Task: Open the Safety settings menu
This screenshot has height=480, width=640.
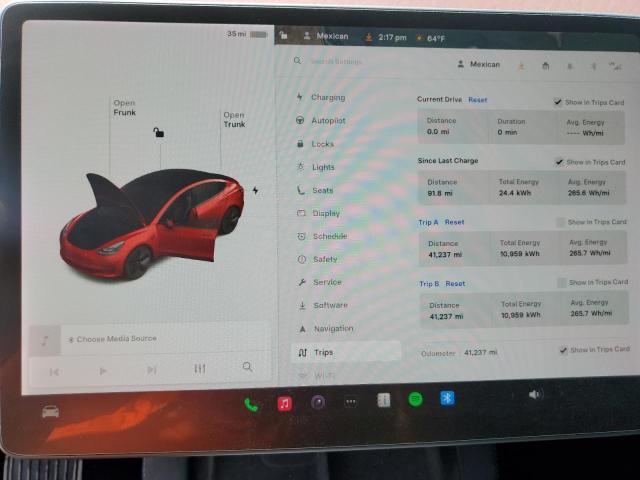Action: [x=318, y=260]
